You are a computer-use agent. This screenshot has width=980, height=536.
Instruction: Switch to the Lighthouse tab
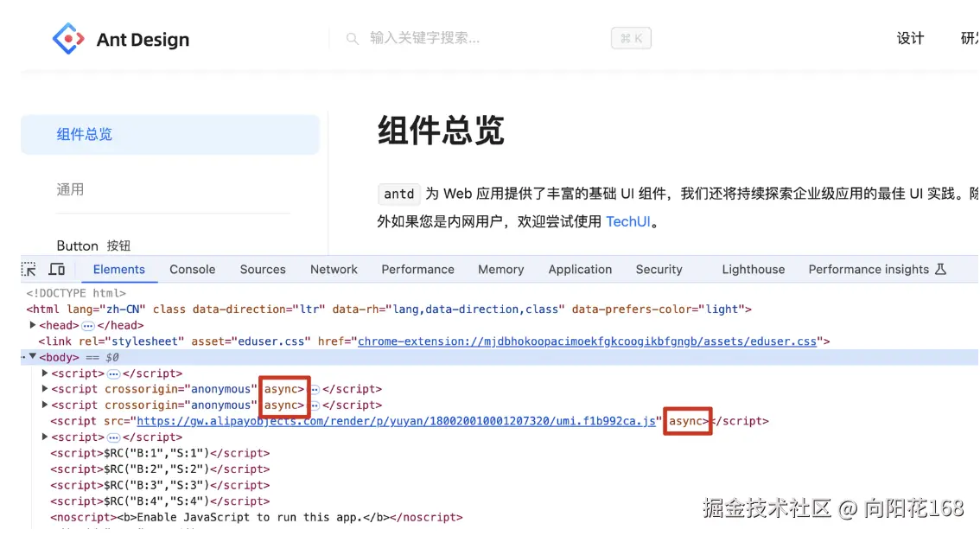(753, 270)
